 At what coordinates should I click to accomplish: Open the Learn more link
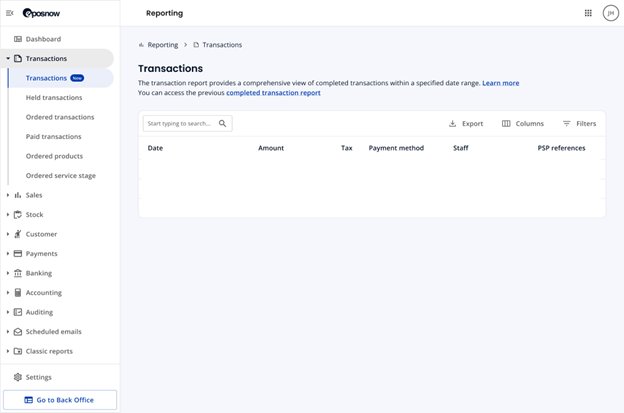[x=501, y=83]
